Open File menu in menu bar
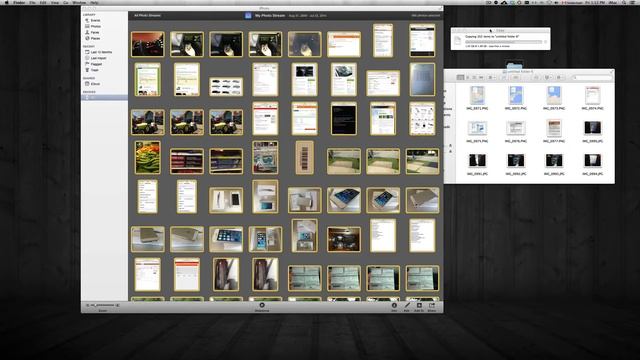This screenshot has height=360, width=640. tap(32, 2)
